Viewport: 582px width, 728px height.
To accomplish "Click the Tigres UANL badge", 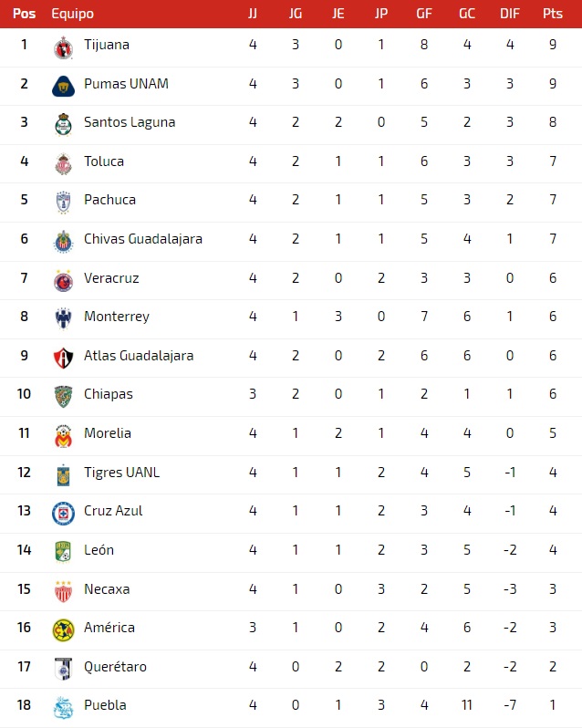I will pyautogui.click(x=63, y=475).
